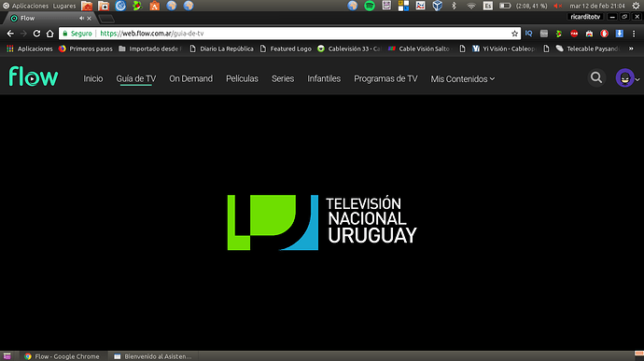The width and height of the screenshot is (644, 361).
Task: Open the Flow search icon
Action: point(596,77)
